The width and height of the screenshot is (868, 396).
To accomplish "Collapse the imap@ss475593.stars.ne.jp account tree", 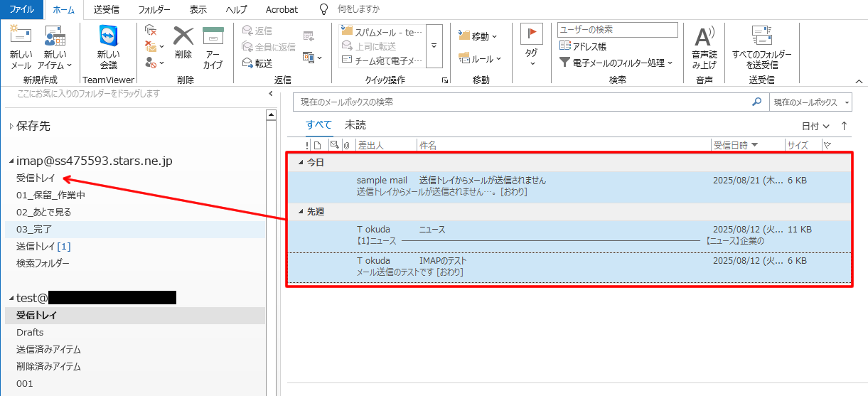I will [x=11, y=161].
